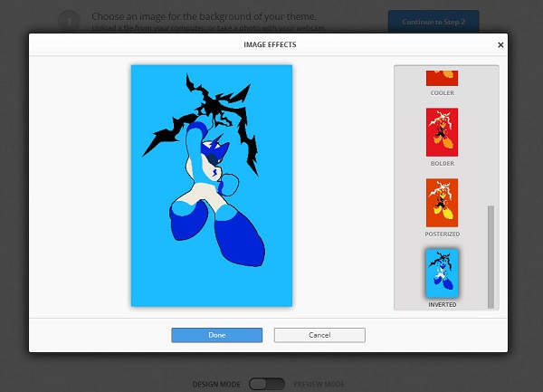The height and width of the screenshot is (392, 543).
Task: Toggle the Design Mode / Preview Mode switch
Action: [x=267, y=384]
